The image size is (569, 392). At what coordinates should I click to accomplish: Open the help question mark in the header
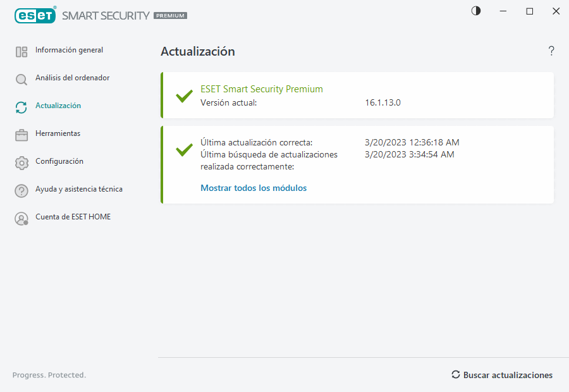click(551, 51)
